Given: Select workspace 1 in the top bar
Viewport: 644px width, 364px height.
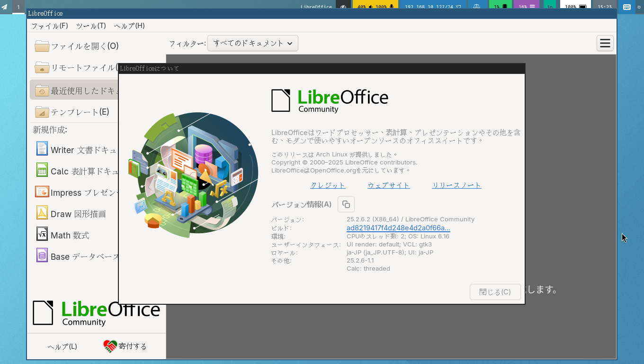Looking at the screenshot, I should [18, 7].
